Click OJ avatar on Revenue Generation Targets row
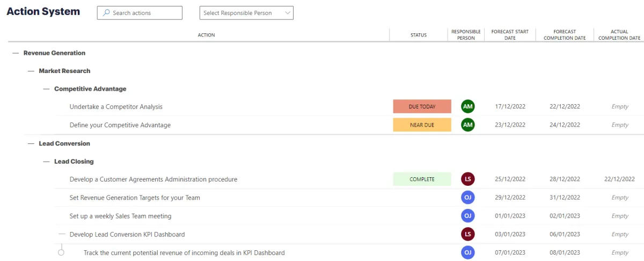This screenshot has width=644, height=261. click(468, 197)
